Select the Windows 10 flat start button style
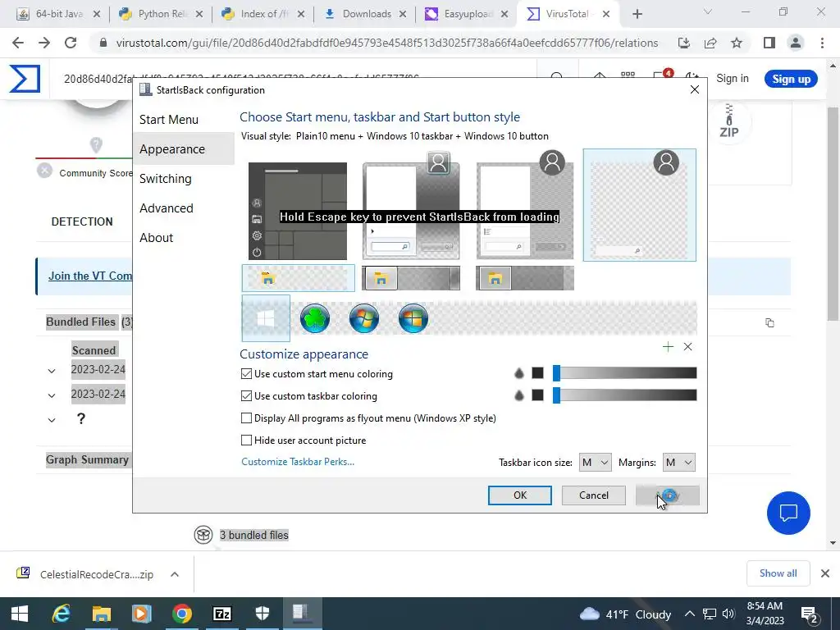The width and height of the screenshot is (840, 630). [266, 318]
